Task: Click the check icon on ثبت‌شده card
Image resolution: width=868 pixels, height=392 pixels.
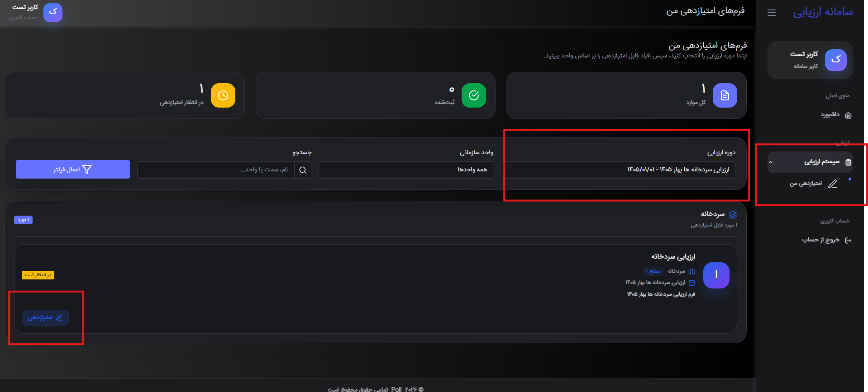Action: [474, 95]
